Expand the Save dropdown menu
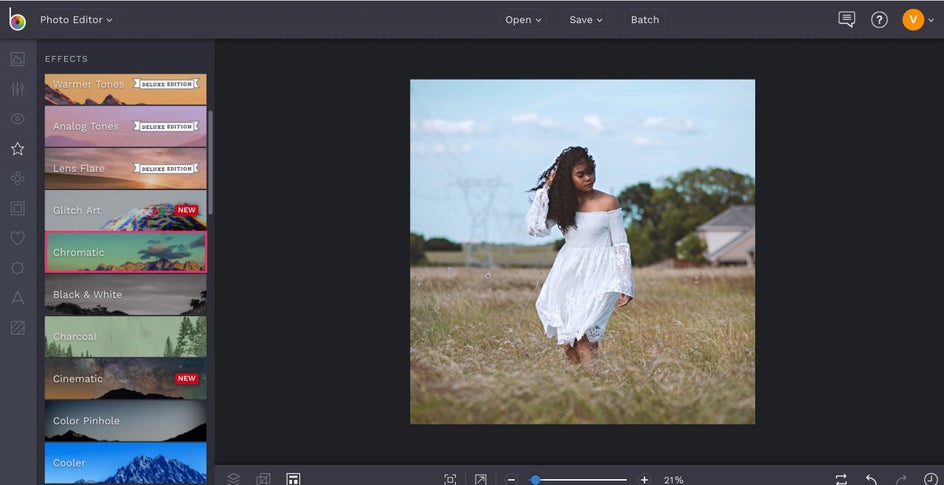The width and height of the screenshot is (944, 485). pyautogui.click(x=586, y=20)
